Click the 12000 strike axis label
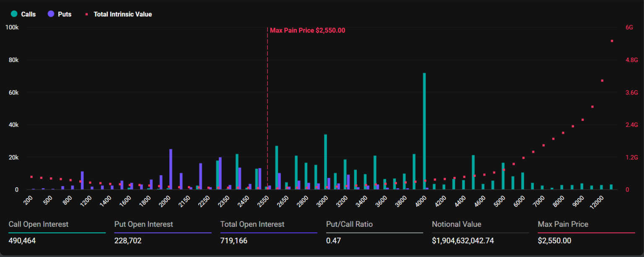644x257 pixels. 595,200
